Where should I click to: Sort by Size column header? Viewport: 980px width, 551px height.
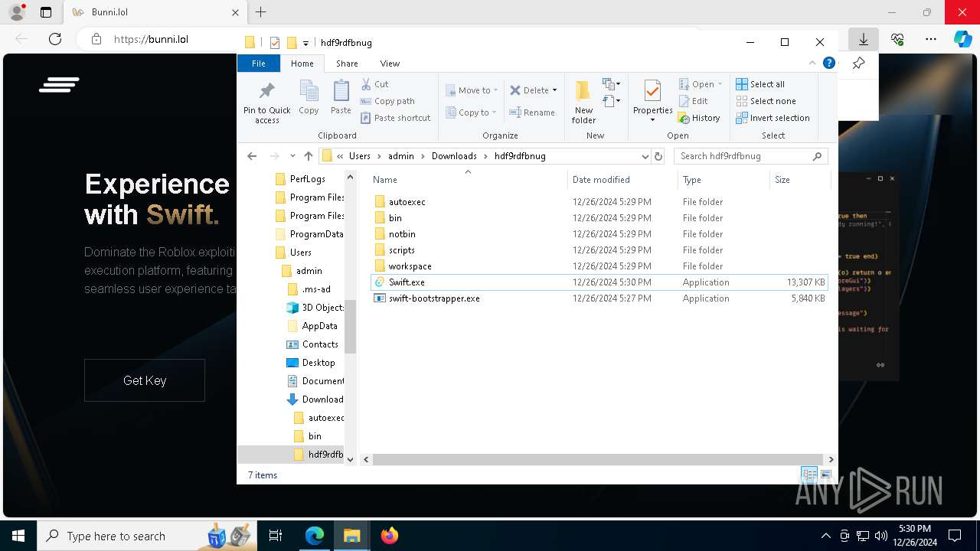[799, 180]
